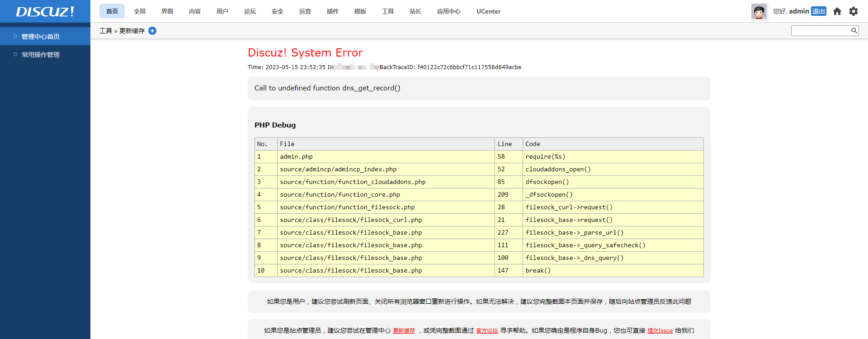Open the 模板 menu

point(360,11)
